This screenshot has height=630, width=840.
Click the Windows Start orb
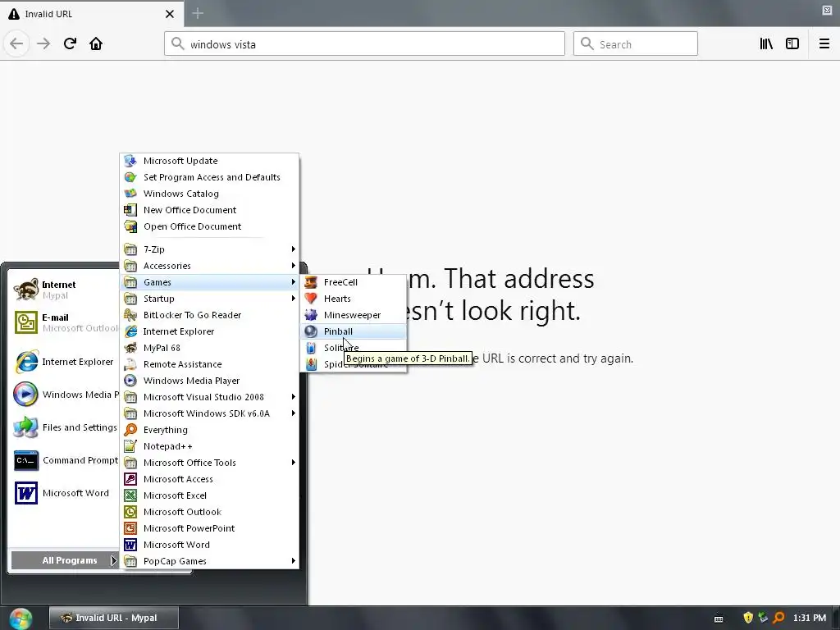(21, 619)
